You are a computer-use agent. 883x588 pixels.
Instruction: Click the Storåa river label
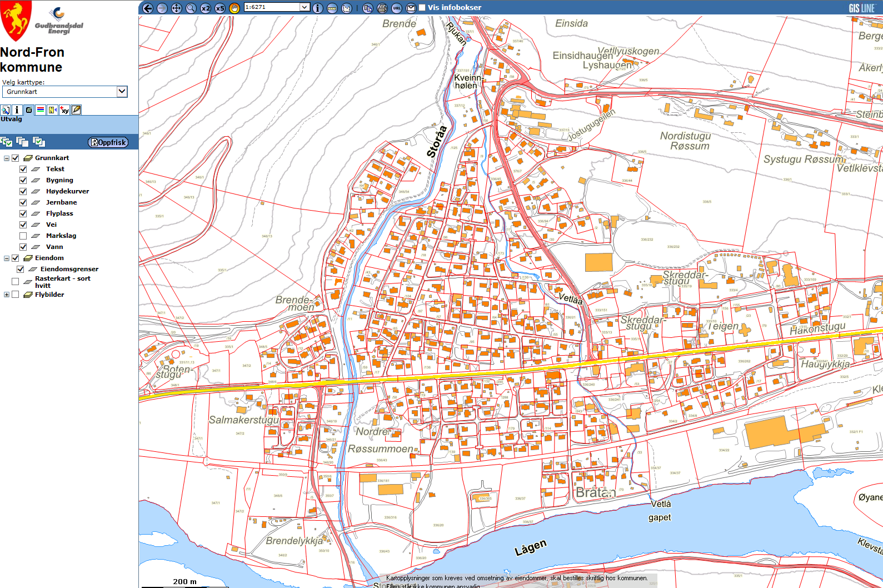(437, 141)
